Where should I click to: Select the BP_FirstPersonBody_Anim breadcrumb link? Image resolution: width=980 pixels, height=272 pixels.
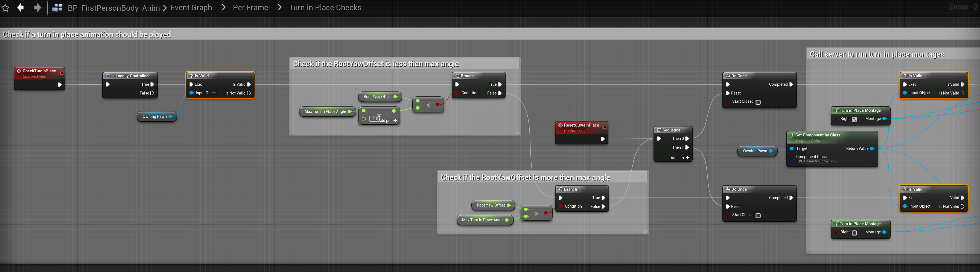113,8
